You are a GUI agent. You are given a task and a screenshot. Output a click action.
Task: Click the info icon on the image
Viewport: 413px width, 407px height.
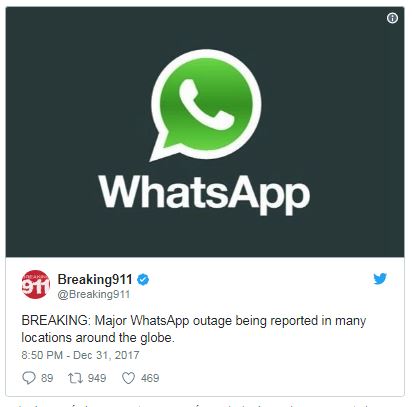tap(392, 18)
